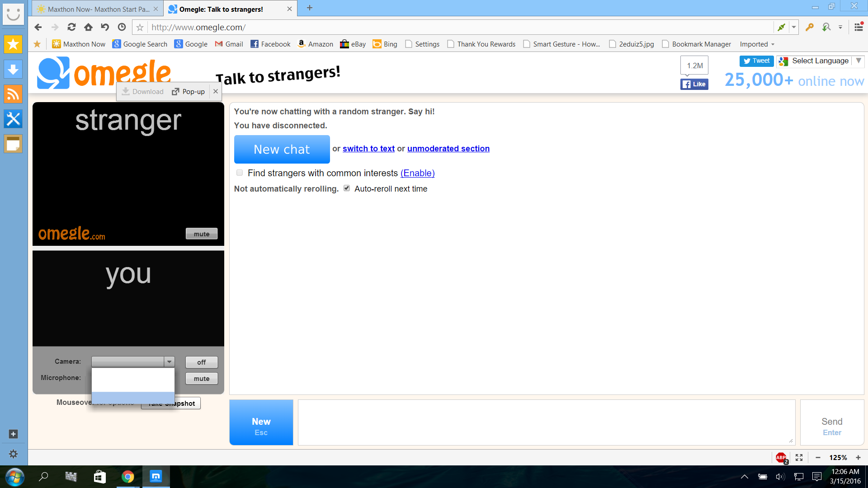868x488 pixels.
Task: Open the volume speaker tray icon
Action: [780, 477]
